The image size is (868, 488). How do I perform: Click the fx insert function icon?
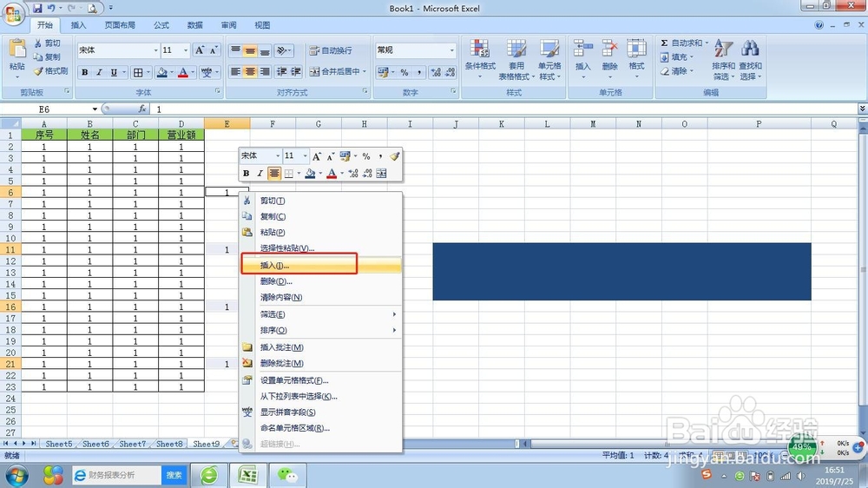click(x=142, y=109)
